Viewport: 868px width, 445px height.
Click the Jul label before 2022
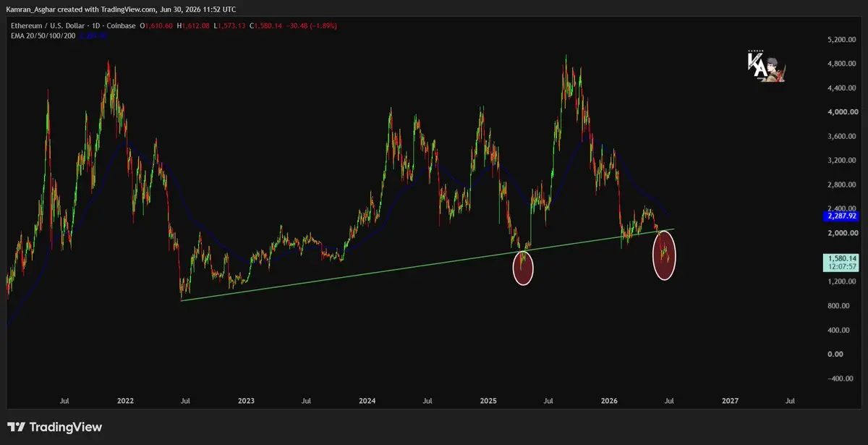64,400
